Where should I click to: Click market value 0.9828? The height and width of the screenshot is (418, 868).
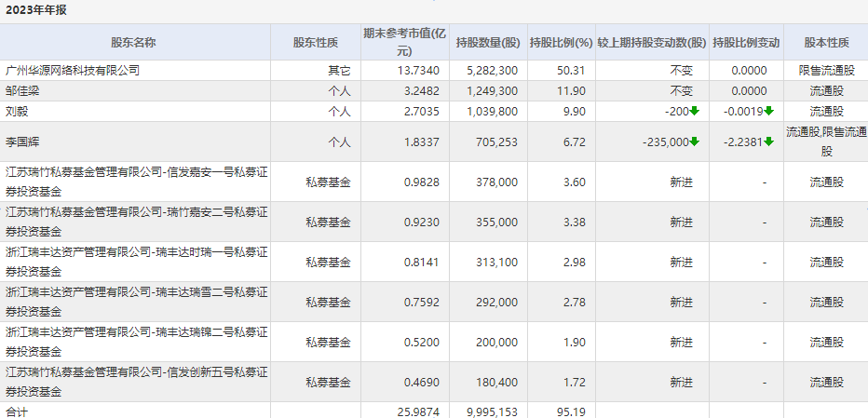(421, 182)
